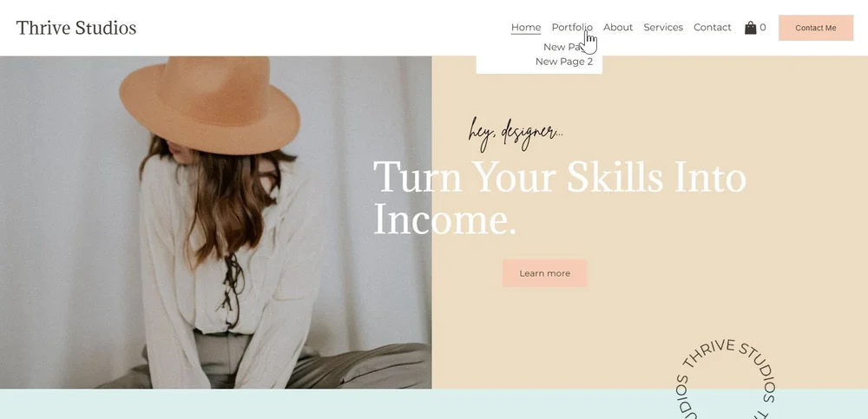Open the About page

pyautogui.click(x=618, y=27)
